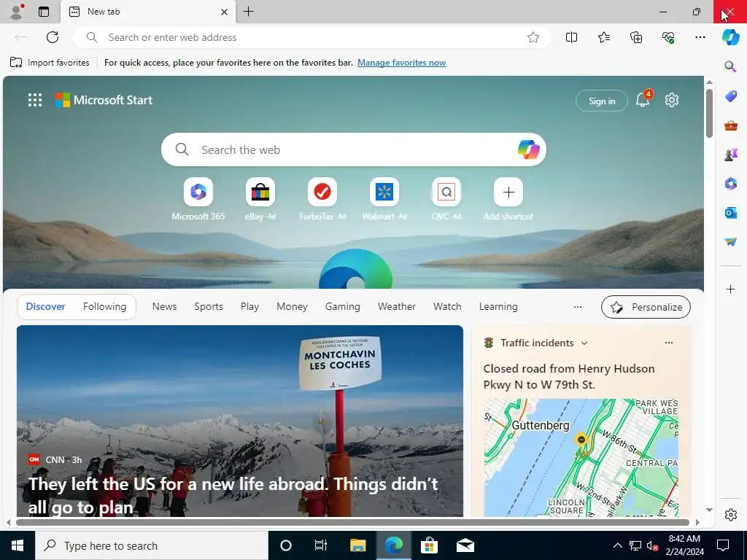Open a new tab with the plus button

[x=248, y=12]
